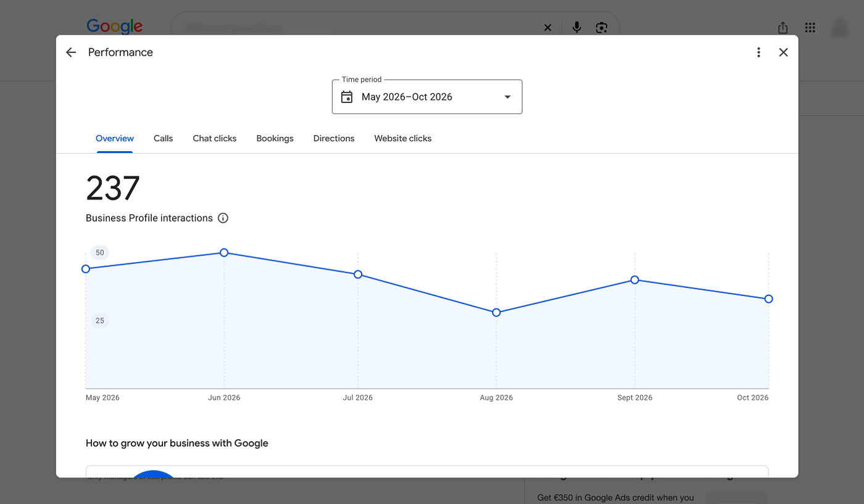Click the May 2026 data point
This screenshot has height=504, width=864.
tap(86, 269)
